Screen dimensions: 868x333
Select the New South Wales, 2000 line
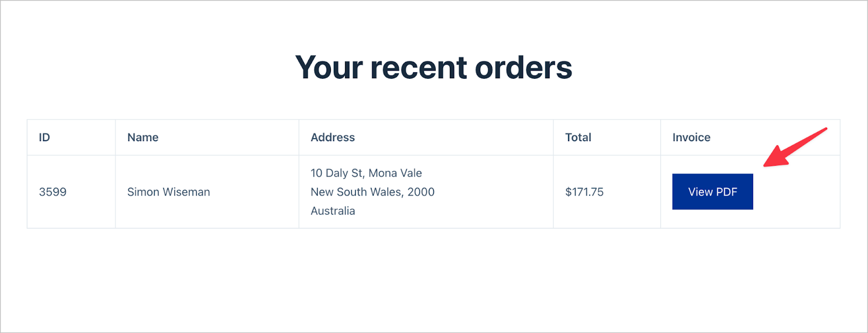[373, 192]
